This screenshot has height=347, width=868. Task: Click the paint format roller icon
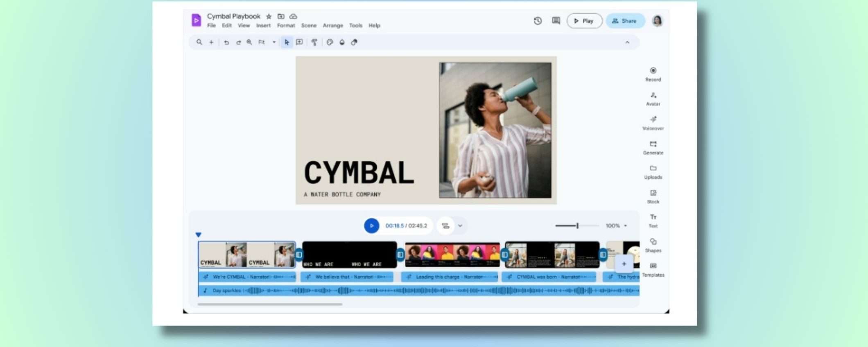point(314,42)
